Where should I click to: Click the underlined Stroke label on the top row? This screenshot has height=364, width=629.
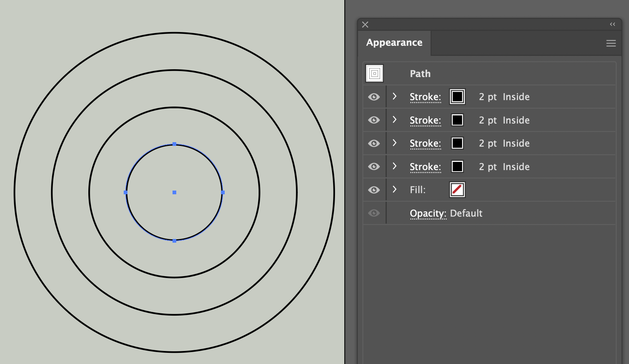tap(425, 96)
